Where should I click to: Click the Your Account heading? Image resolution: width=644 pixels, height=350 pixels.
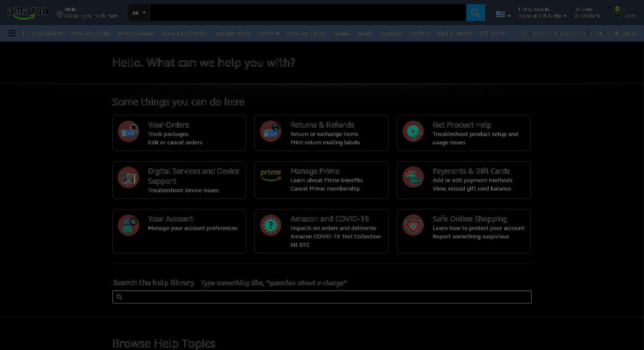pyautogui.click(x=171, y=219)
